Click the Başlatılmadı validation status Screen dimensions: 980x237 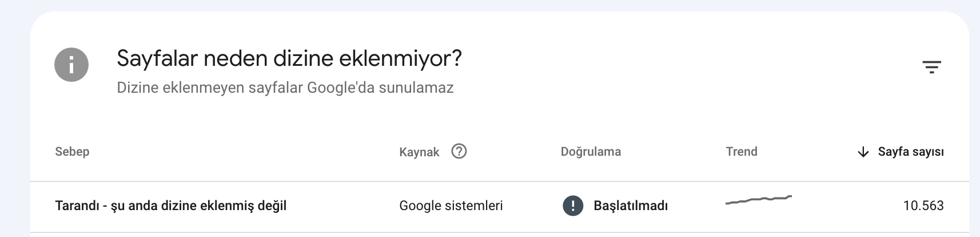pos(631,206)
